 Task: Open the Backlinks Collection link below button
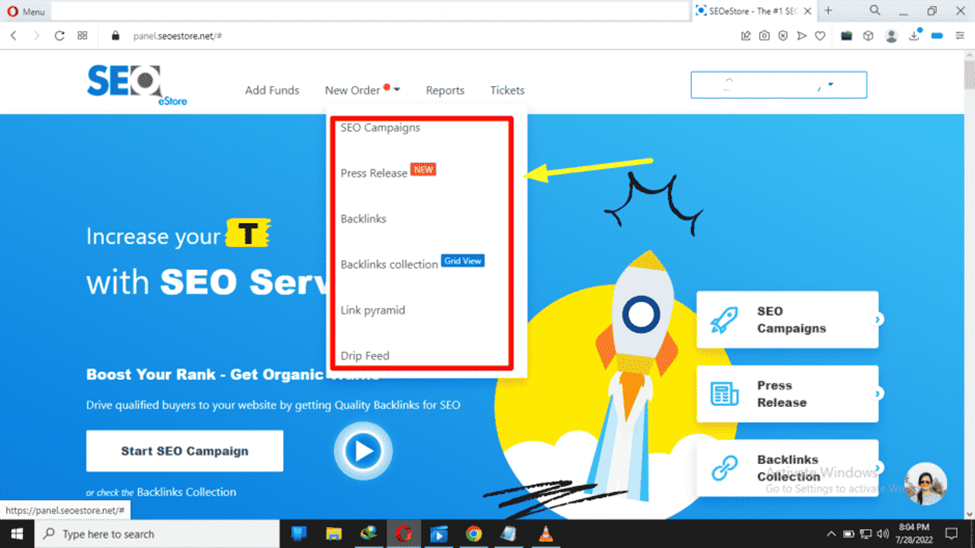point(186,492)
